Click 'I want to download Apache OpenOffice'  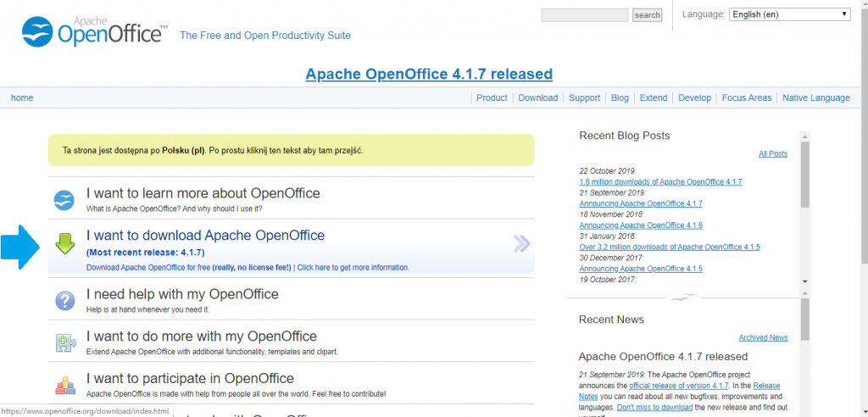coord(205,236)
